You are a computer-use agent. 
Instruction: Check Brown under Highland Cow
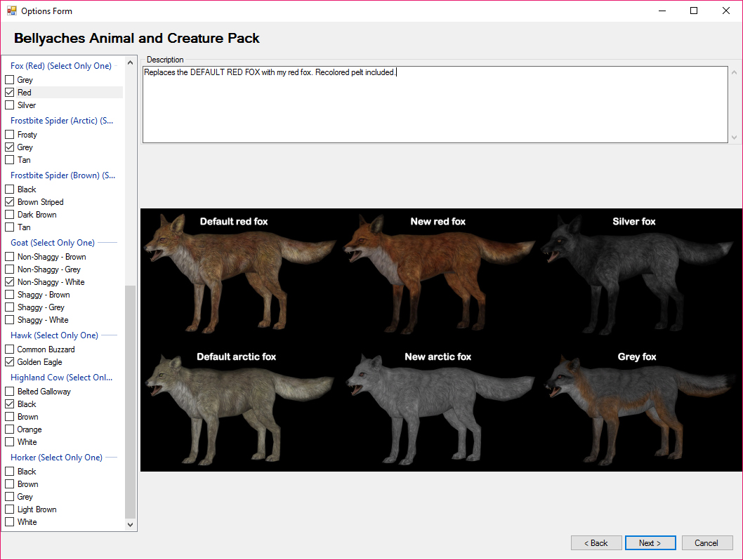point(9,417)
